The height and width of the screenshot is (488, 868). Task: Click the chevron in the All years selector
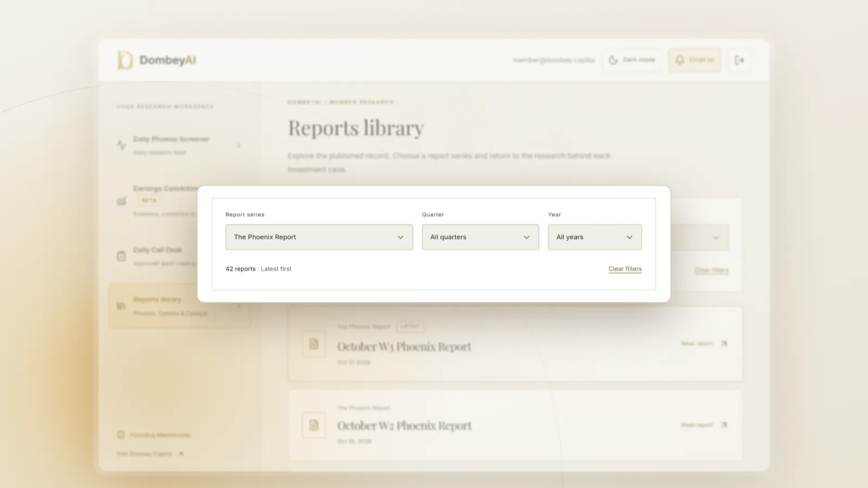[629, 237]
